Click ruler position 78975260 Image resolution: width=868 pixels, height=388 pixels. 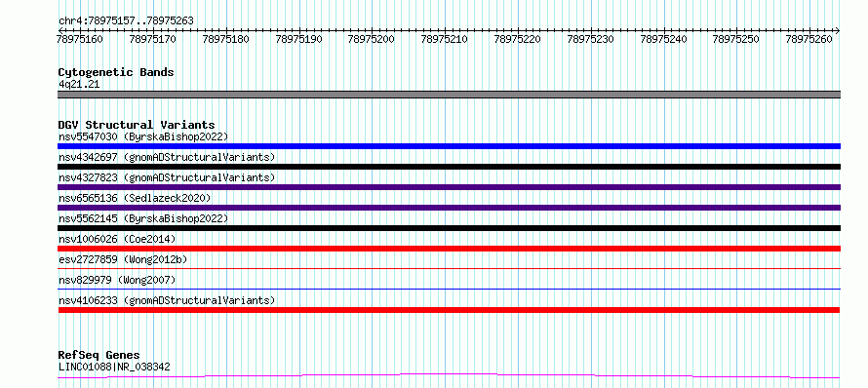coord(809,39)
